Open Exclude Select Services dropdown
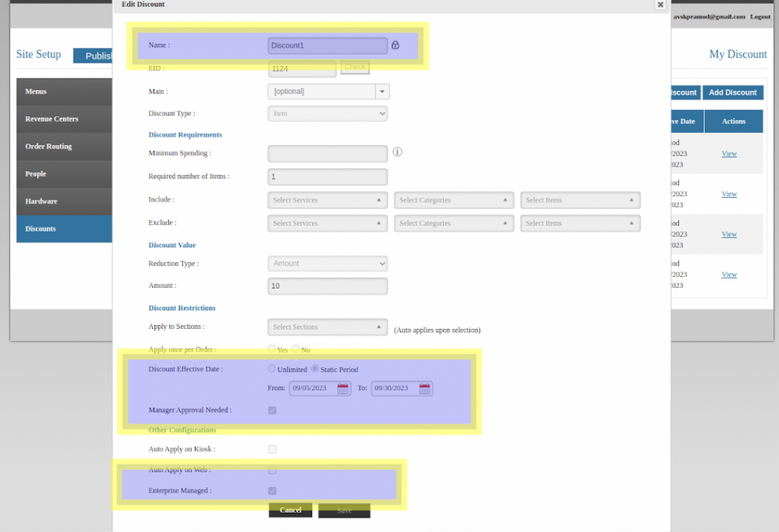 327,223
